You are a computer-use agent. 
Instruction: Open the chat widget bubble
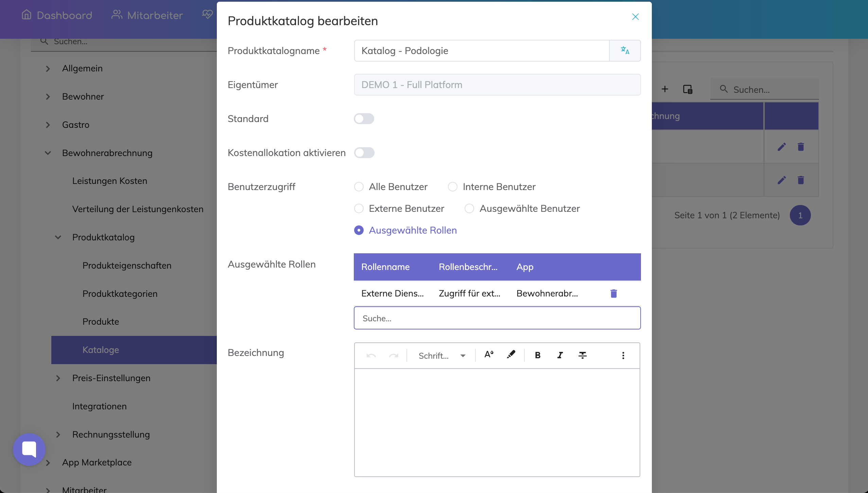tap(29, 449)
